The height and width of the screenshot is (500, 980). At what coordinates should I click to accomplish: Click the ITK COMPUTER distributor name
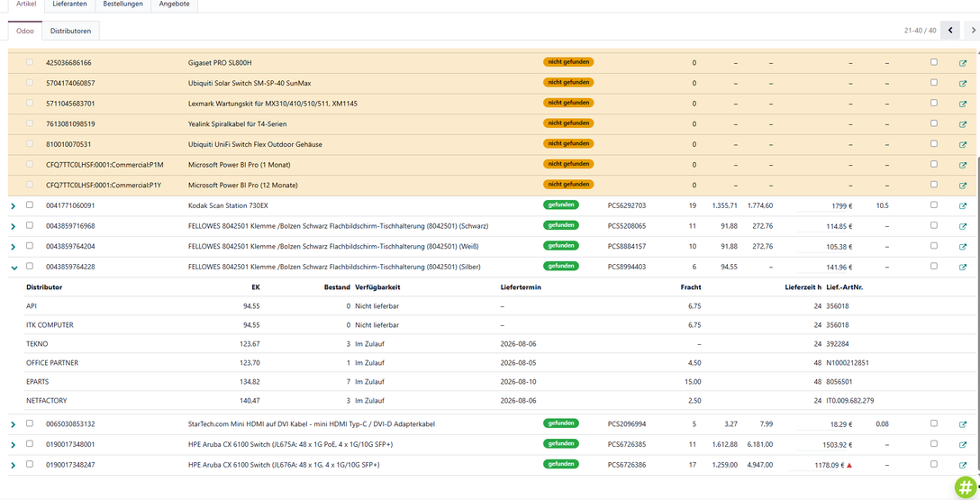(x=50, y=325)
